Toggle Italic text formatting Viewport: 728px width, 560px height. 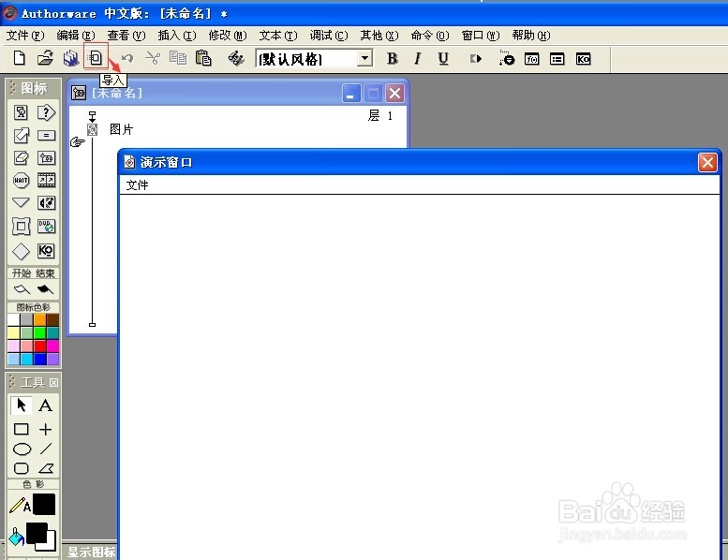point(418,58)
